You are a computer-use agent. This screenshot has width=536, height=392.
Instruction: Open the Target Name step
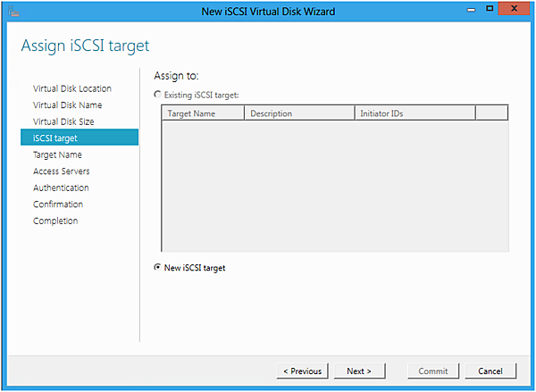[57, 154]
